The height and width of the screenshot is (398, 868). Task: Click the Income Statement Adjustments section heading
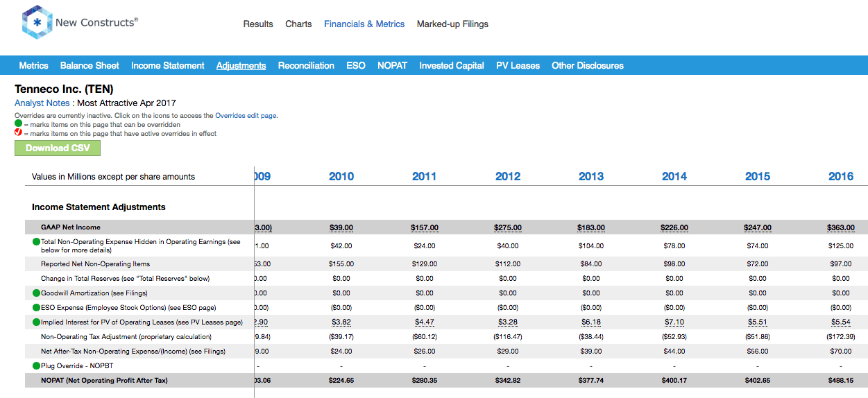(99, 207)
